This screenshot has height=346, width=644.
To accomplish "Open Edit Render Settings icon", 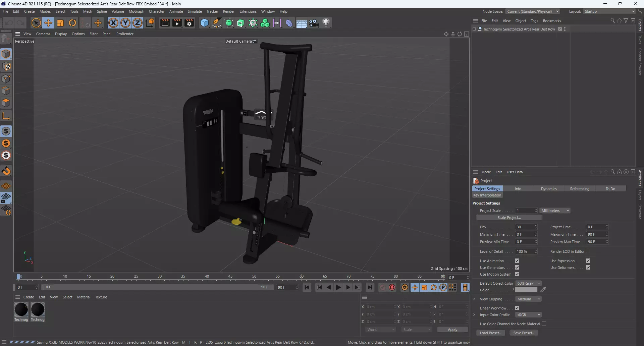I will [189, 23].
